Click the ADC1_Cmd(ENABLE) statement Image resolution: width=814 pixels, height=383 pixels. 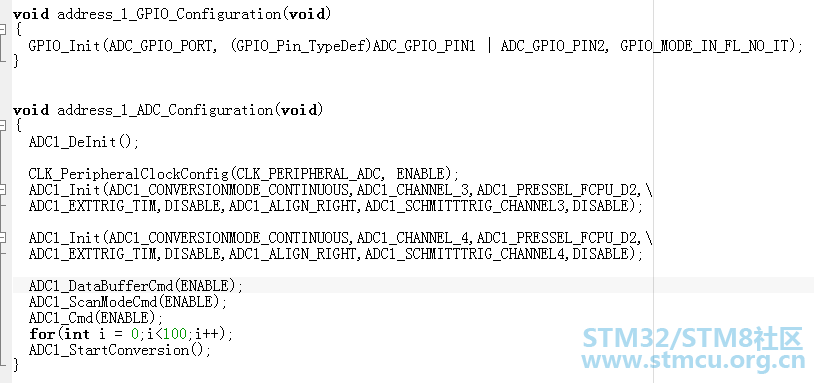tap(96, 318)
